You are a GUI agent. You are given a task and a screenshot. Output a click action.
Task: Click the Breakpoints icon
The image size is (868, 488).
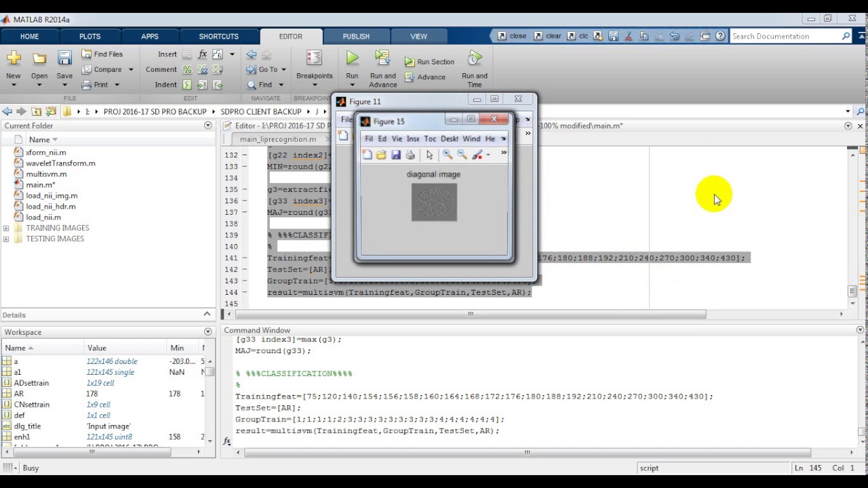tap(314, 59)
